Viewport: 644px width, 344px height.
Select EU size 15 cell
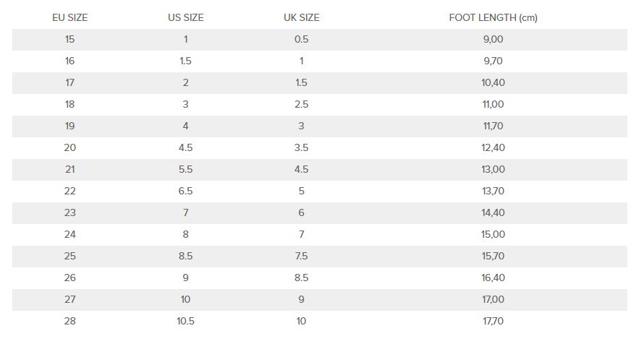[70, 39]
